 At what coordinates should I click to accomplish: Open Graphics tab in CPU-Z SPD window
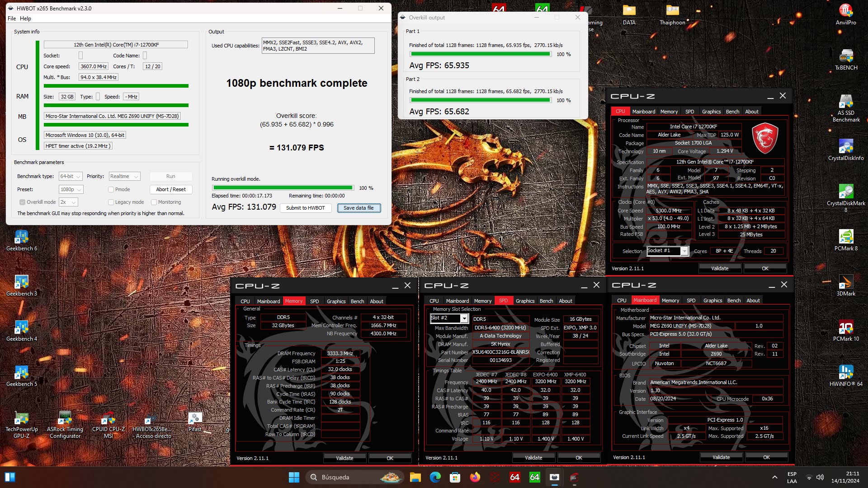525,301
